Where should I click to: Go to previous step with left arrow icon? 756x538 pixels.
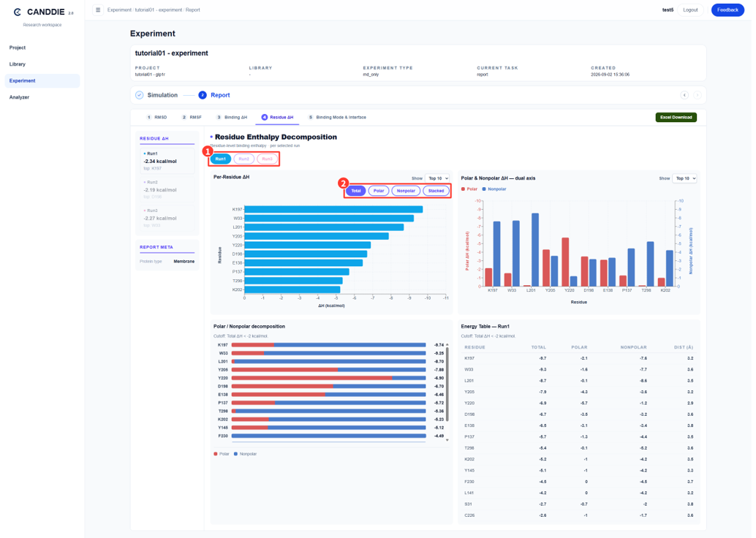[x=684, y=95]
